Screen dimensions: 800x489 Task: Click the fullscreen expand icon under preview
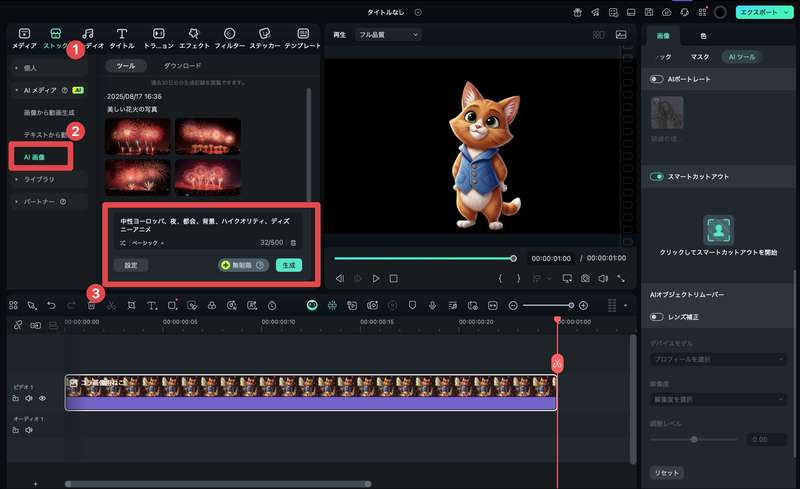(x=621, y=278)
